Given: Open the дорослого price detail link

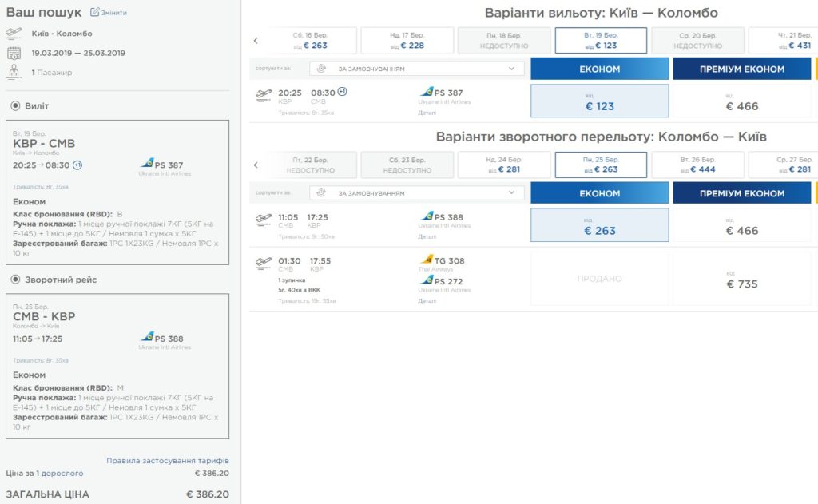Looking at the screenshot, I should pos(62,473).
